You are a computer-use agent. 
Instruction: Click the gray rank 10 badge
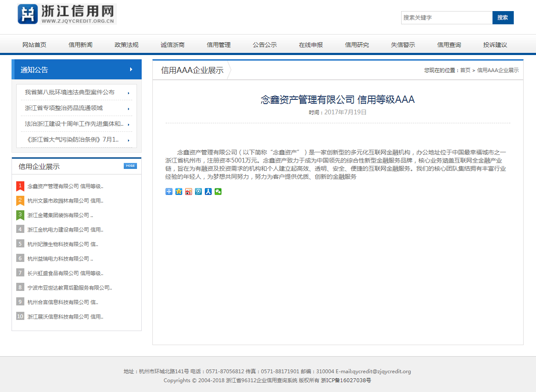(x=20, y=317)
